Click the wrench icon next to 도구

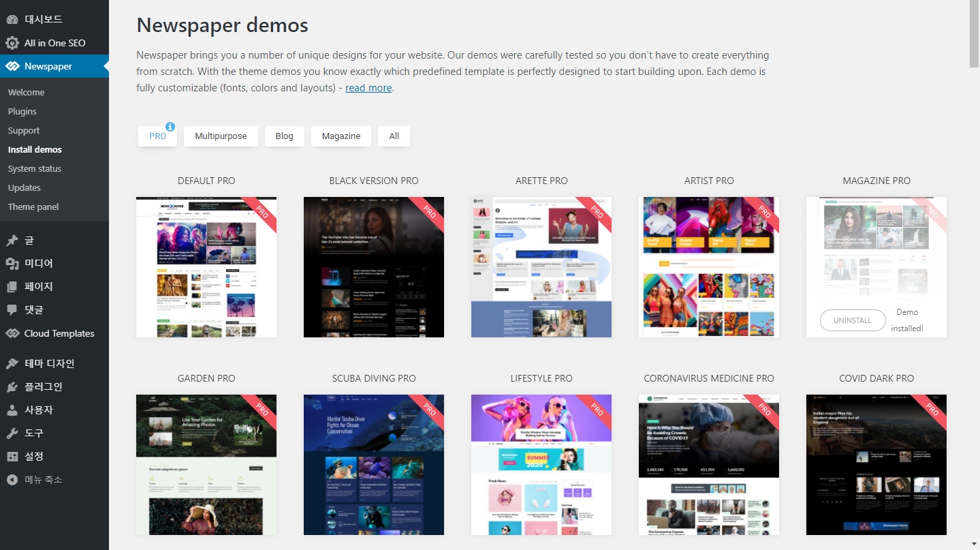click(12, 433)
